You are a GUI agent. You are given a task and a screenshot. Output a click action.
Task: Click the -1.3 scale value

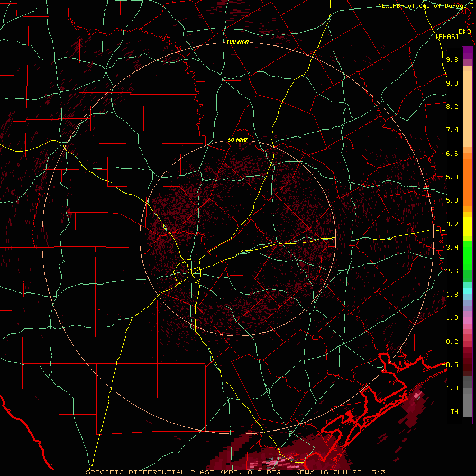(x=450, y=388)
